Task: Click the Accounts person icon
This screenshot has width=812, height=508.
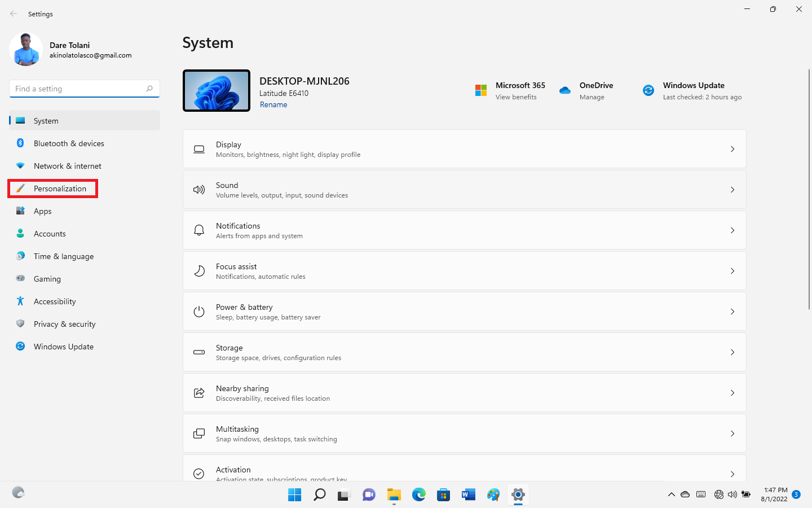Action: pos(20,234)
